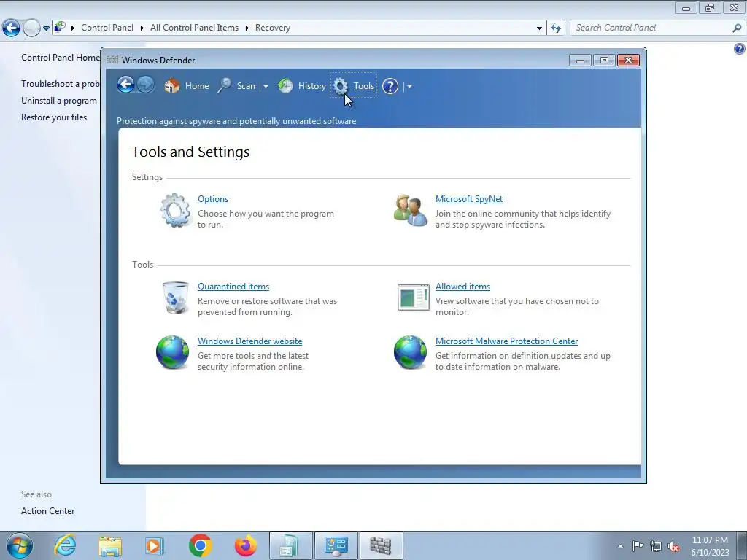Click the taskbar clock showing 11:07 PM
The image size is (747, 560).
click(710, 546)
